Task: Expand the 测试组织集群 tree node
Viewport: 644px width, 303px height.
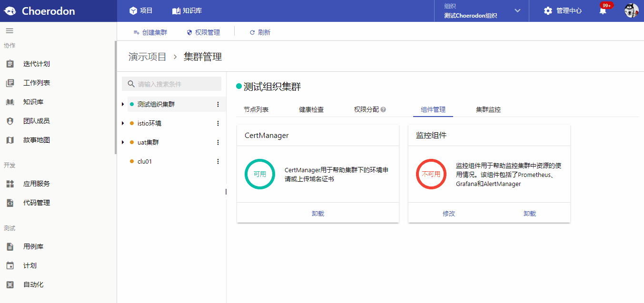Action: pyautogui.click(x=122, y=104)
